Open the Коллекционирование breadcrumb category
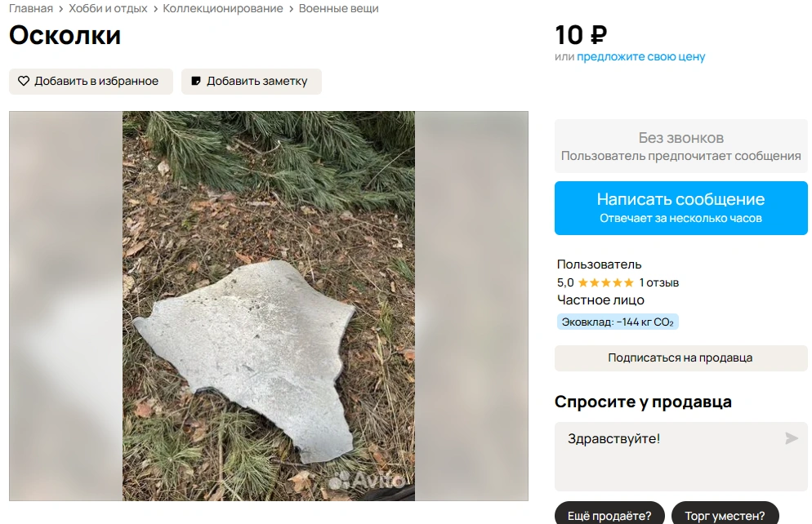 point(223,8)
